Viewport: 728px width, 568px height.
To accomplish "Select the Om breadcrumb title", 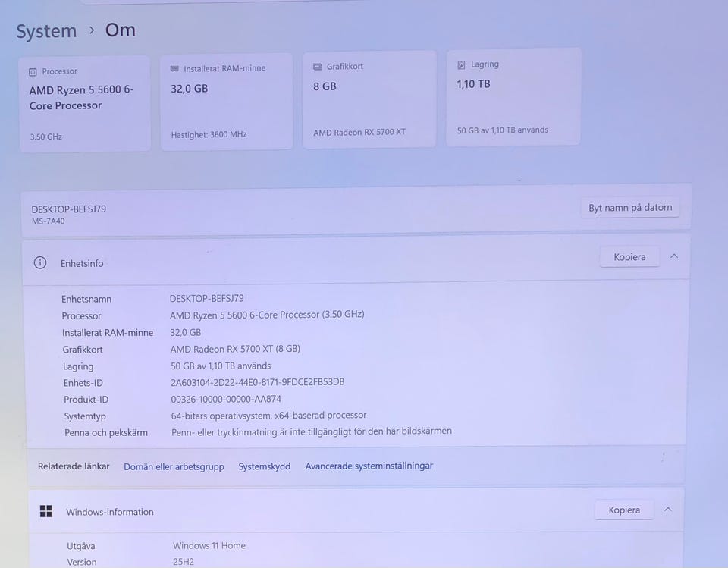I will click(121, 30).
